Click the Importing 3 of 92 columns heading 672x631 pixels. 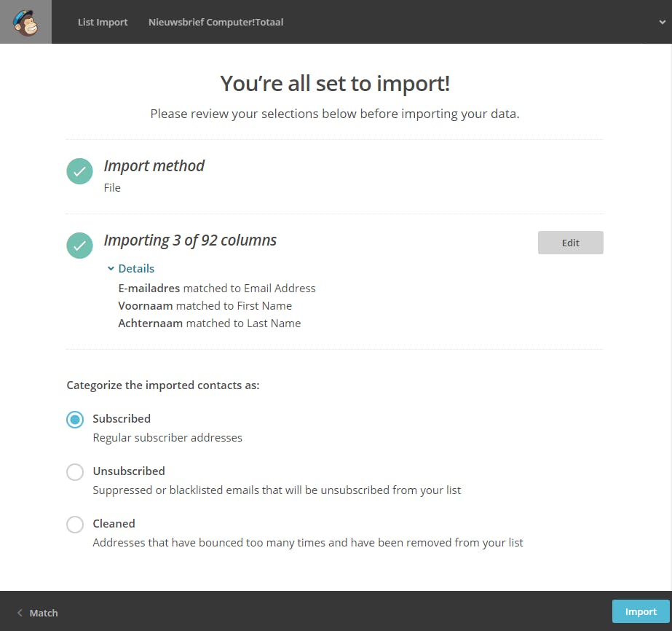coord(190,240)
